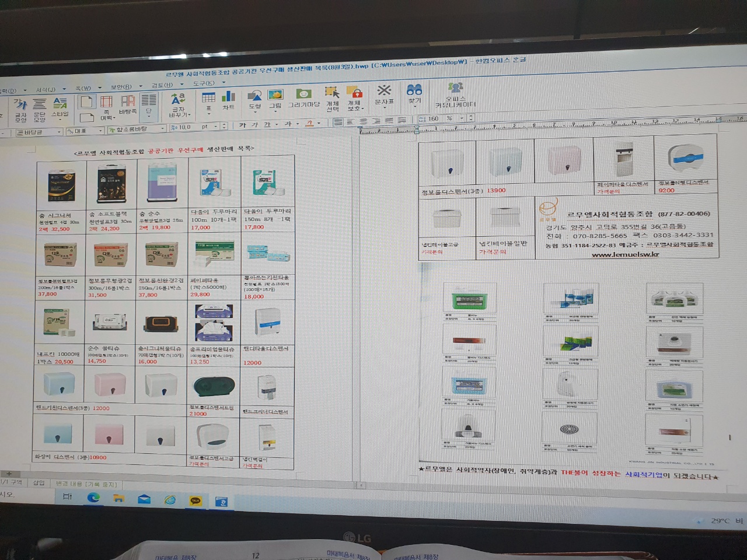Toggle the 삽입 insert mode status
The image size is (747, 560).
tap(39, 483)
